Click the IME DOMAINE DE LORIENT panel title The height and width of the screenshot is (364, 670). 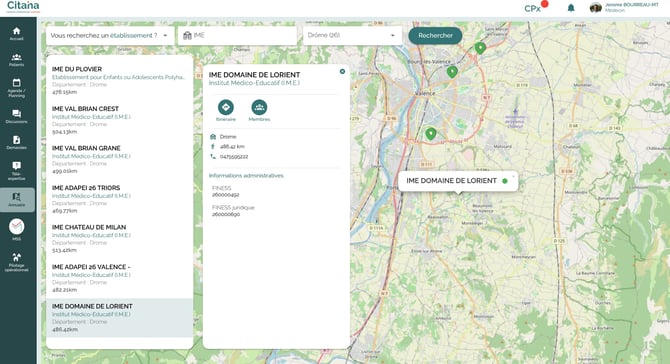(254, 75)
